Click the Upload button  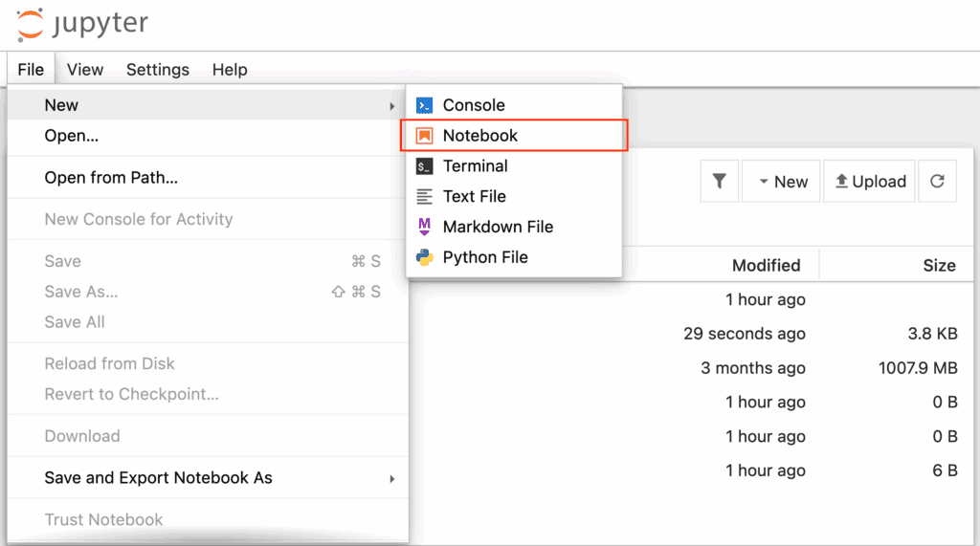click(x=869, y=181)
